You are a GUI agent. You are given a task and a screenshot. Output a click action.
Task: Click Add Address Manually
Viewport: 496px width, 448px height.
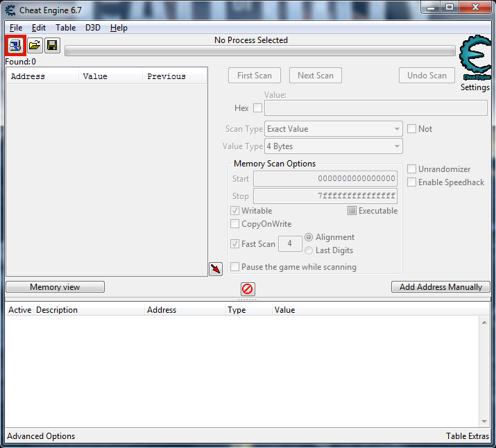(441, 286)
